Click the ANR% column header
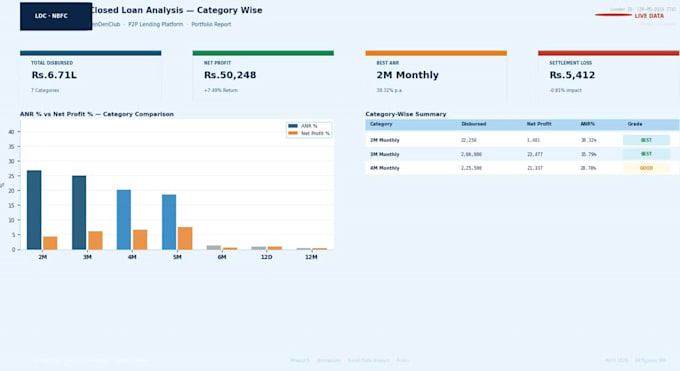The image size is (680, 371). click(x=588, y=124)
